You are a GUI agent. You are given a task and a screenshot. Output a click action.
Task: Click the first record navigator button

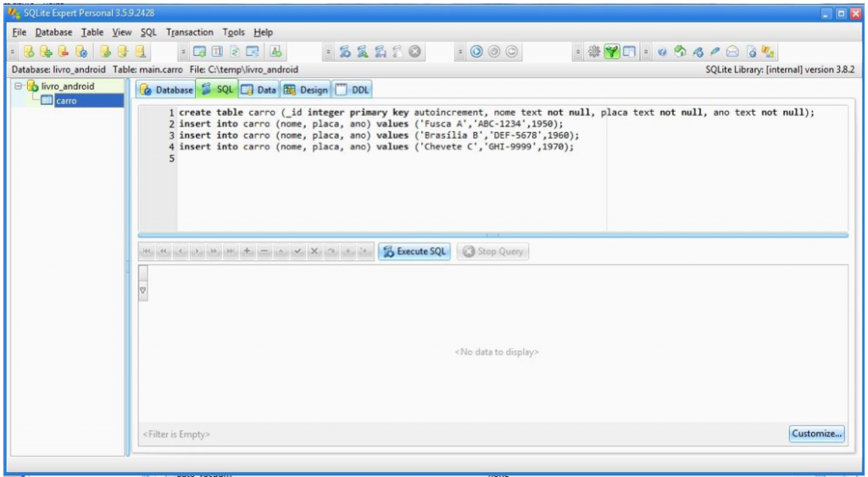(x=147, y=252)
